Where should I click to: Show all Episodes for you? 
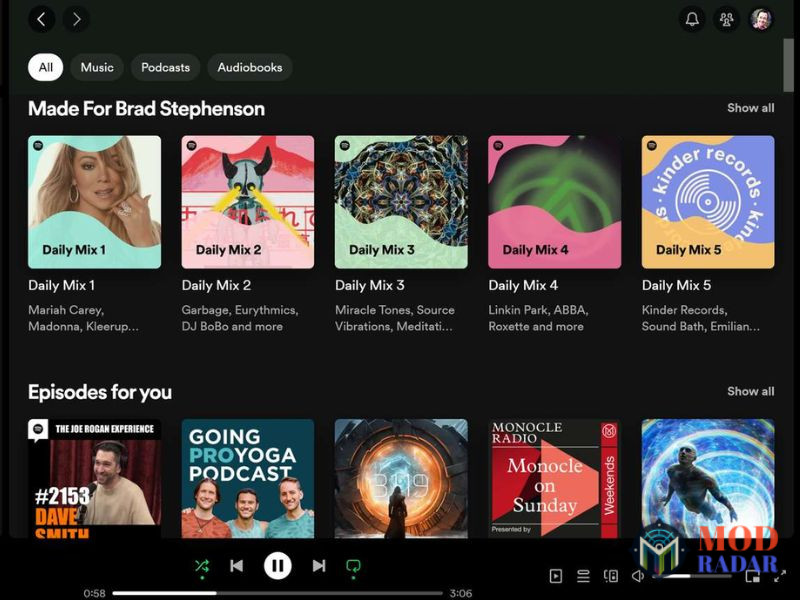pos(750,391)
